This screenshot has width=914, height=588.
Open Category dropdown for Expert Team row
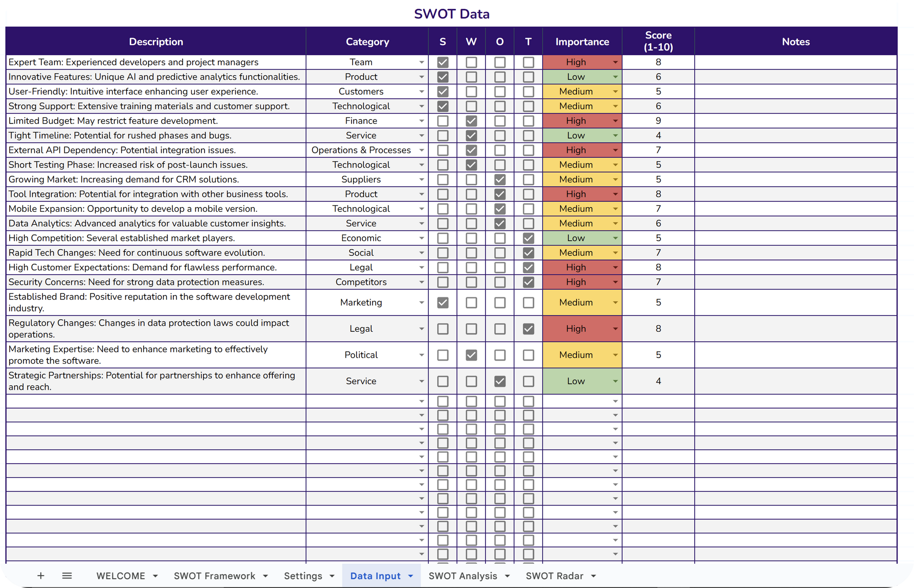[421, 62]
